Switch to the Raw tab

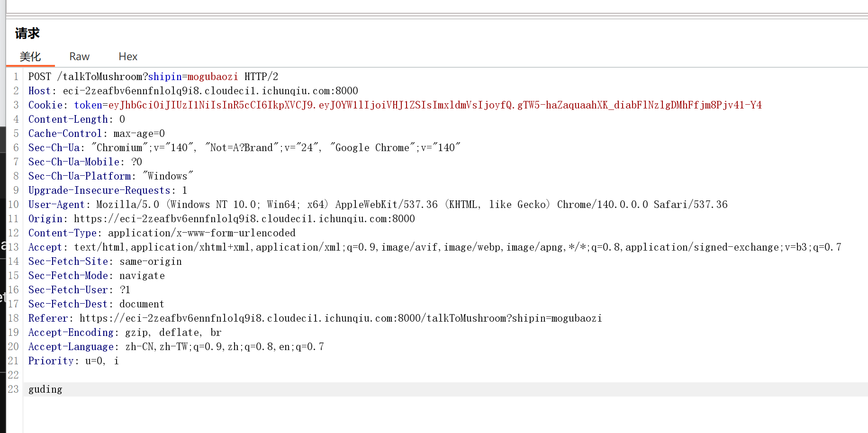(79, 57)
